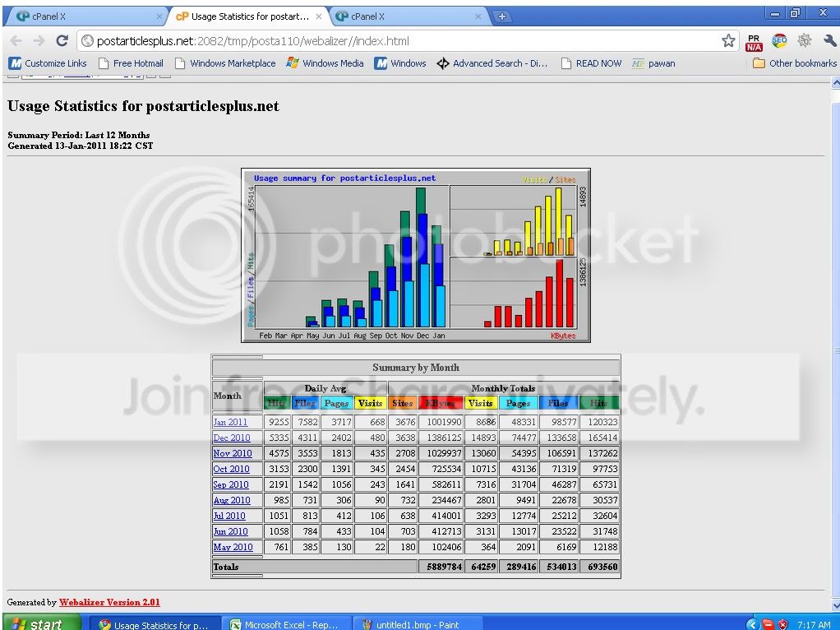840x630 pixels.
Task: Click the usage summary chart image
Action: point(416,255)
